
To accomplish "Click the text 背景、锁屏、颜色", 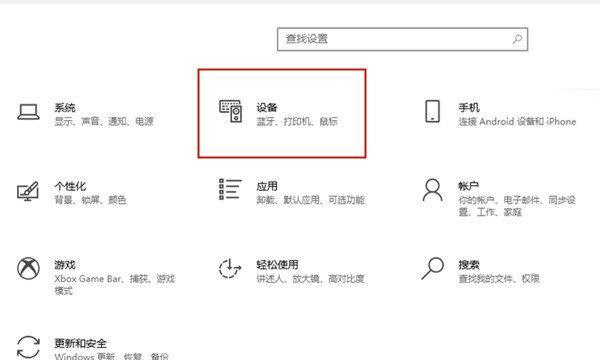I will pyautogui.click(x=90, y=200).
